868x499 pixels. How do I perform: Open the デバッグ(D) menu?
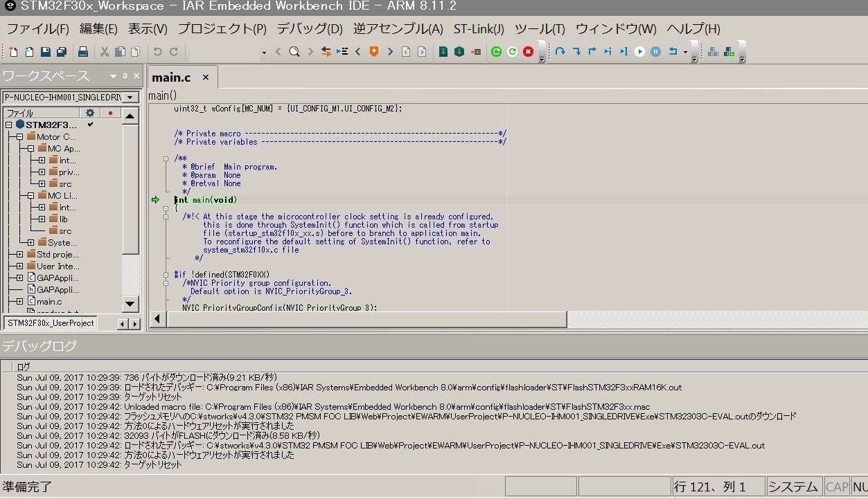pyautogui.click(x=310, y=29)
